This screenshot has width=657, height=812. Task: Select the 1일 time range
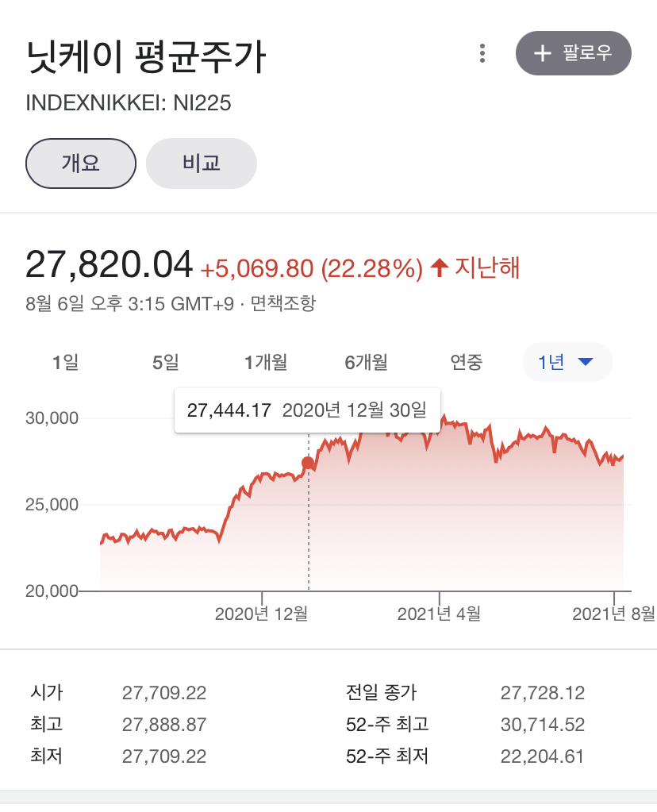click(66, 363)
